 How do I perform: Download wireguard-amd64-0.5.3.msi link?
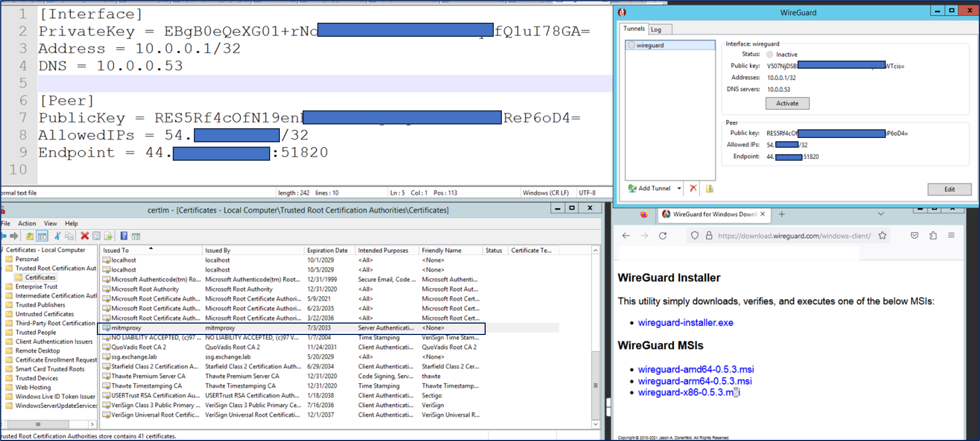(696, 370)
